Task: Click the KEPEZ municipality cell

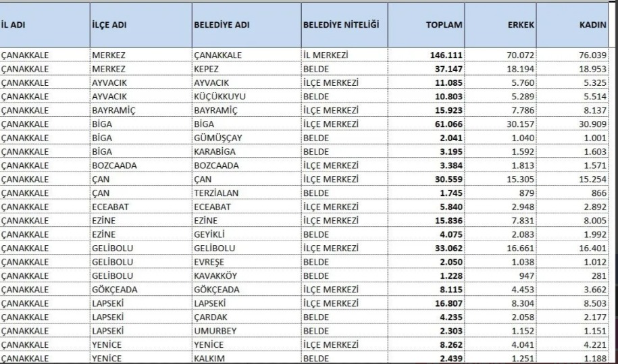Action: tap(207, 70)
